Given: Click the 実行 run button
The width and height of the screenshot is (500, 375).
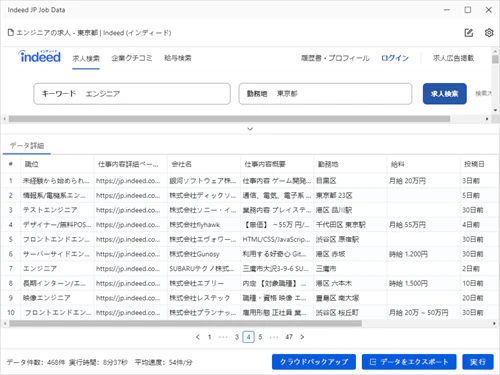Looking at the screenshot, I should [478, 362].
